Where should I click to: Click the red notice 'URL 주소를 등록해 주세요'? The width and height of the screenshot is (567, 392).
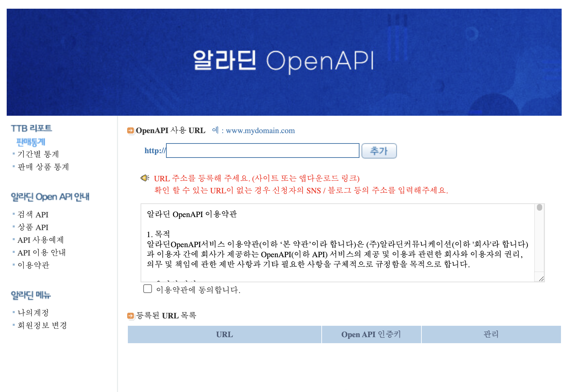point(202,178)
